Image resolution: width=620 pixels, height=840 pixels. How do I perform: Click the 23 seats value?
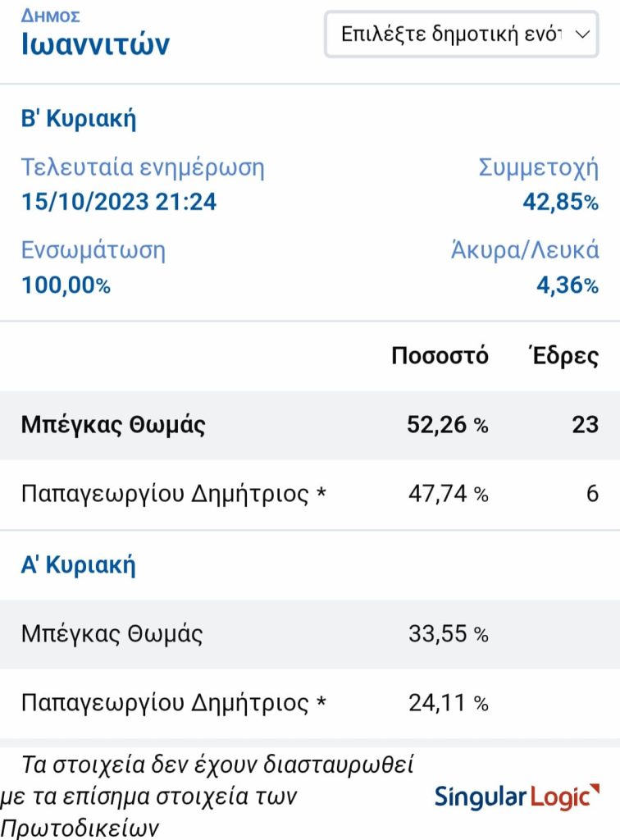click(x=586, y=425)
